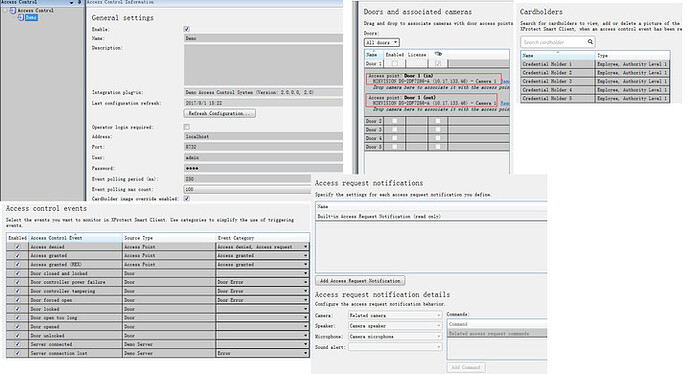Toggle Enabled checkbox for Door forced open event
690x374 pixels.
pos(18,300)
